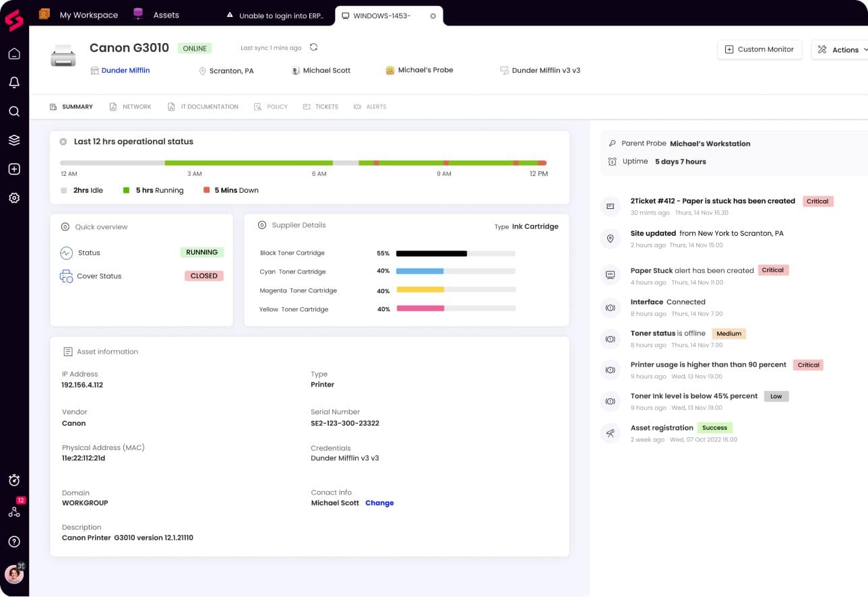Open the ALERTS tab
Image resolution: width=868 pixels, height=597 pixels.
370,106
